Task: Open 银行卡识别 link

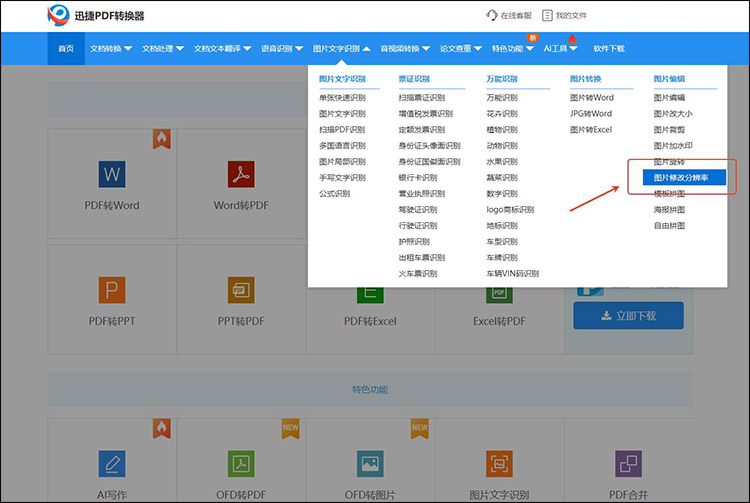Action: (418, 177)
